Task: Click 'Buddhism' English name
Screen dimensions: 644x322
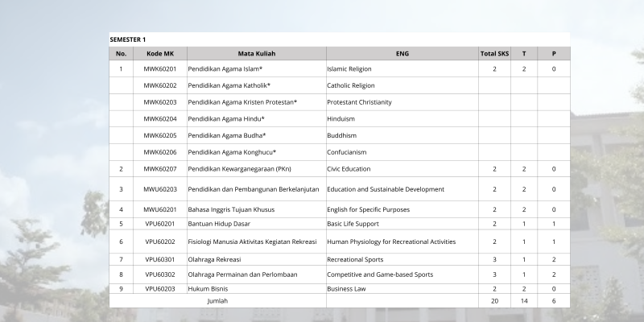Action: (341, 135)
